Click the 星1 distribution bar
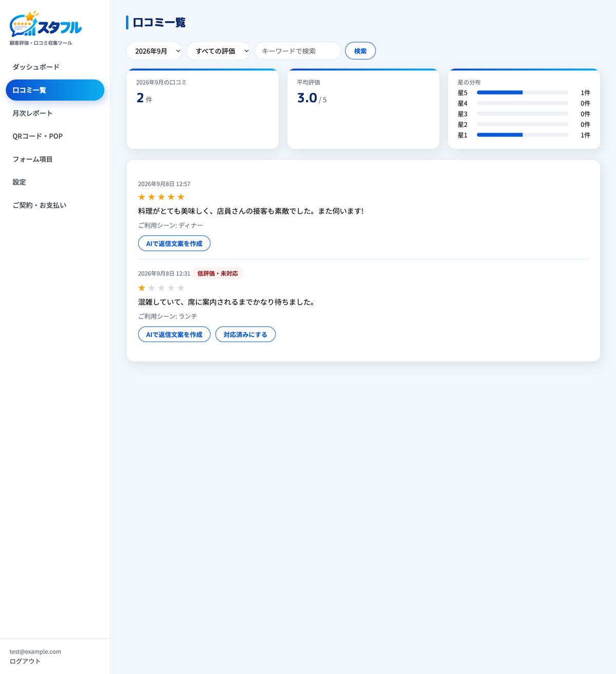This screenshot has width=616, height=674. pos(523,135)
